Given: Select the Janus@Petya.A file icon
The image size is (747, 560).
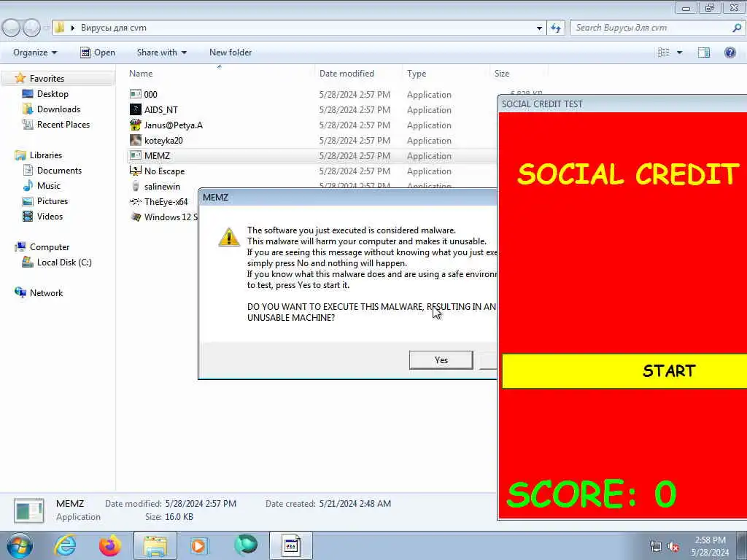Looking at the screenshot, I should 135,125.
